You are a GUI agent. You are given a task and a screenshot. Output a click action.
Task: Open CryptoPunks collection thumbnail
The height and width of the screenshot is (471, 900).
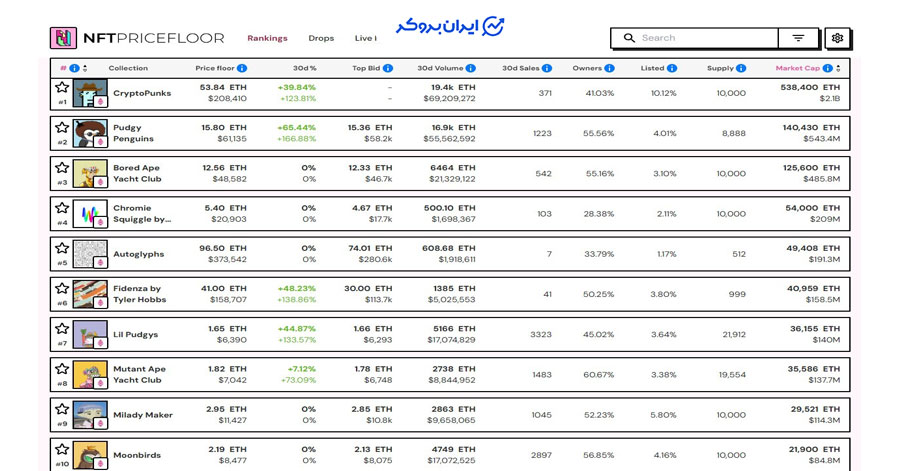click(90, 93)
